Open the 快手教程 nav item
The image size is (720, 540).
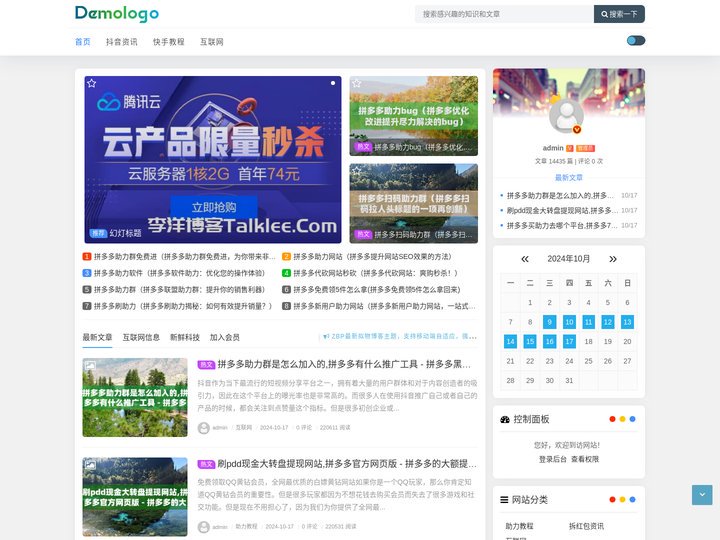click(169, 42)
